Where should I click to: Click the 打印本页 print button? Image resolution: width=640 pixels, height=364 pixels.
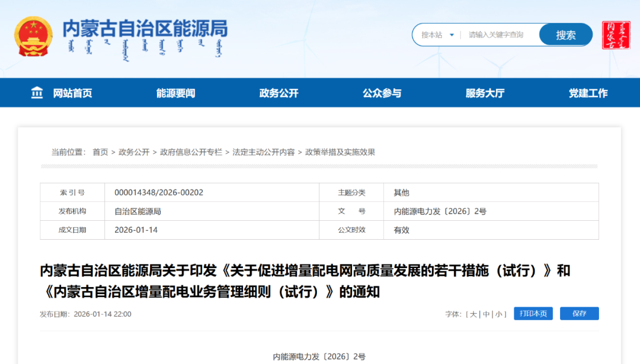pos(532,313)
